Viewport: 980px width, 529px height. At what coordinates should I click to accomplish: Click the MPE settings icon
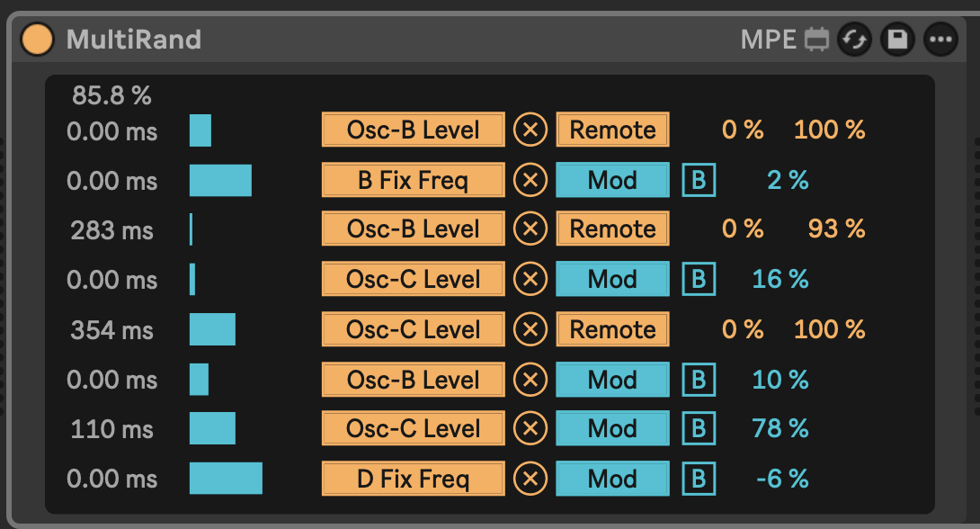[x=816, y=40]
